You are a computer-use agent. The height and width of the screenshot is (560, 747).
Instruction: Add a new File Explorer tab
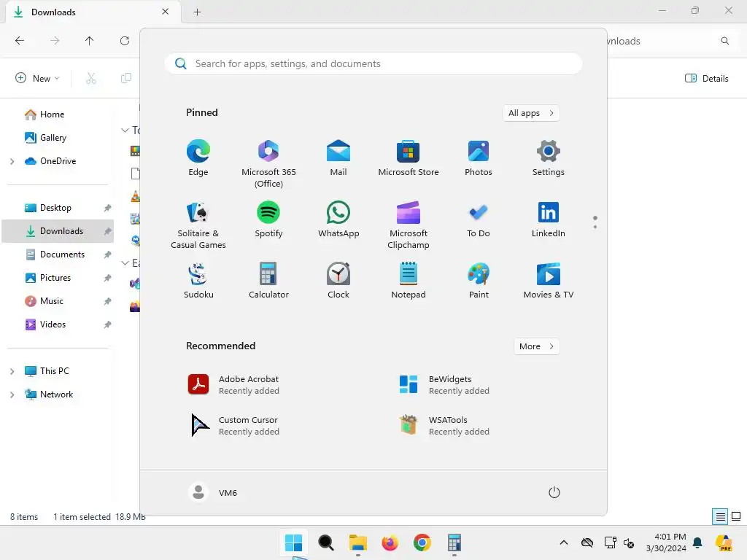(x=197, y=12)
